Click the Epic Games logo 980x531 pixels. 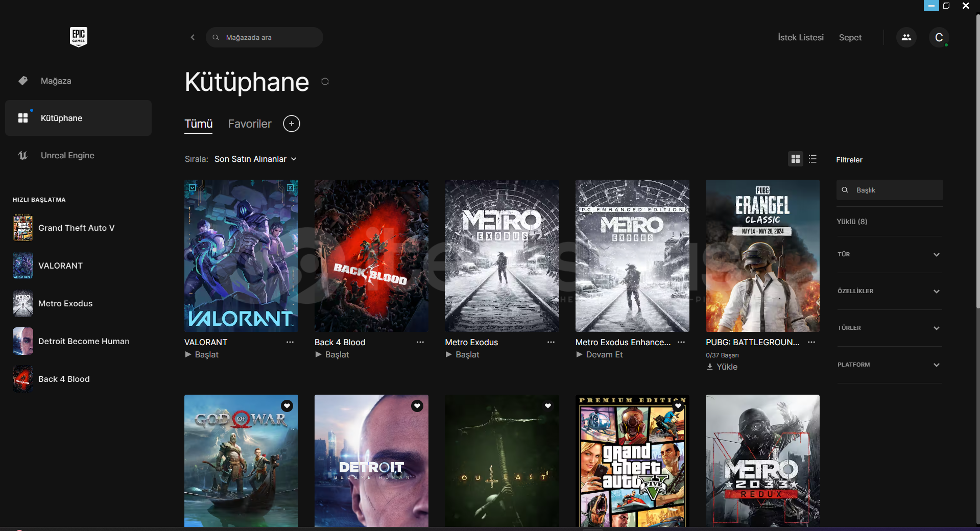pyautogui.click(x=79, y=37)
